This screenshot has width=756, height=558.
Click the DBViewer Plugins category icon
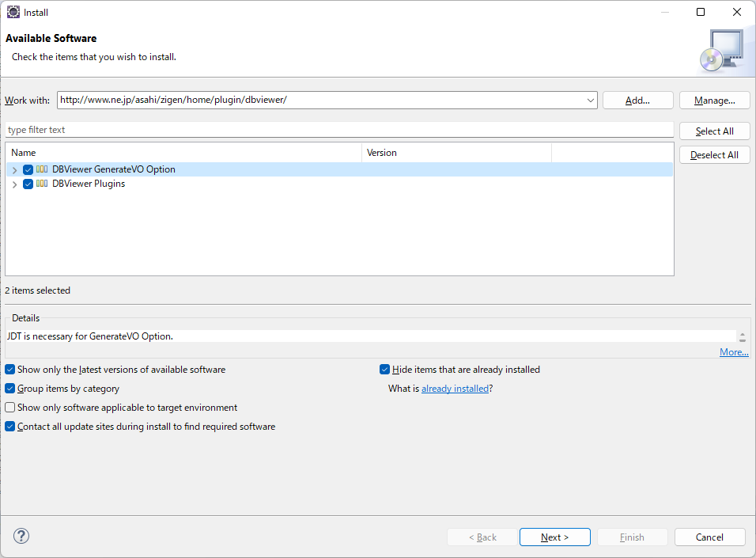(x=42, y=184)
